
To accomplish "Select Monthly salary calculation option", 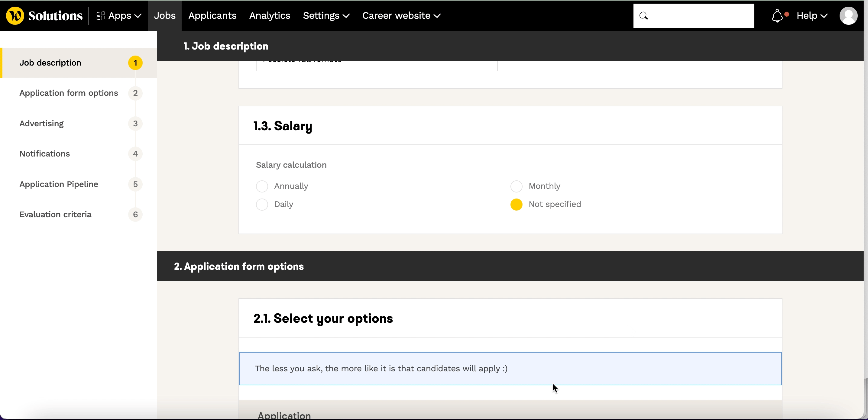I will tap(516, 186).
